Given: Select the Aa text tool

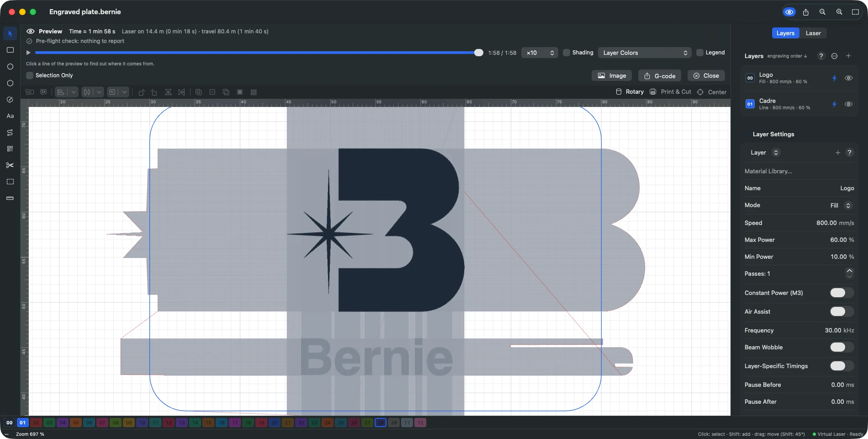Looking at the screenshot, I should pyautogui.click(x=10, y=116).
